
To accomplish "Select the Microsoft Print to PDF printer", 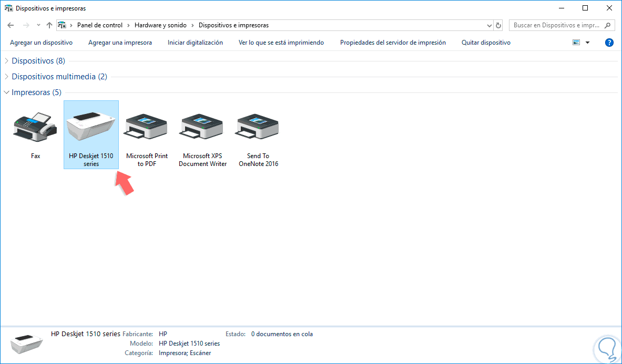I will [x=147, y=127].
